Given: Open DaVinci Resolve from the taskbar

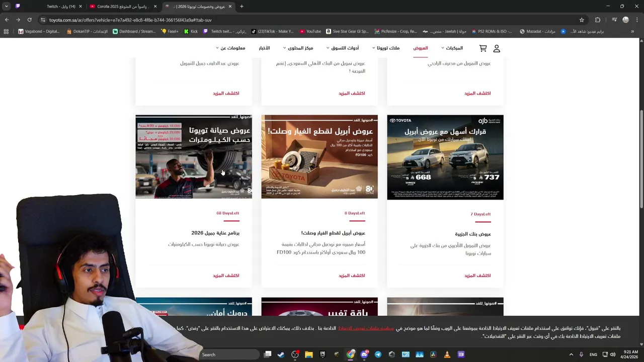Looking at the screenshot, I should pyautogui.click(x=433, y=354).
